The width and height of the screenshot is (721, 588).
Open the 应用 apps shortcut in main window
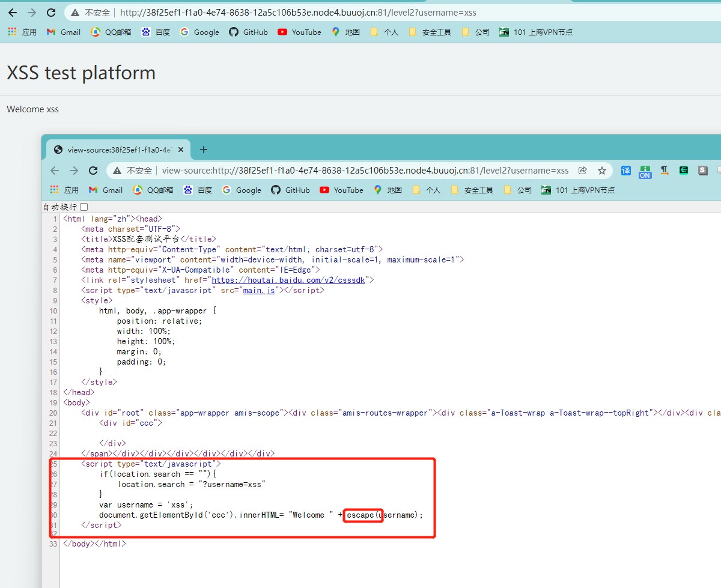(22, 32)
